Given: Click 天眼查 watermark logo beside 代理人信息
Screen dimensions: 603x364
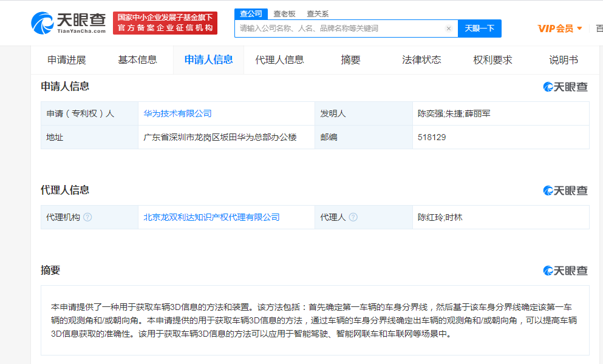Looking at the screenshot, I should pos(565,190).
